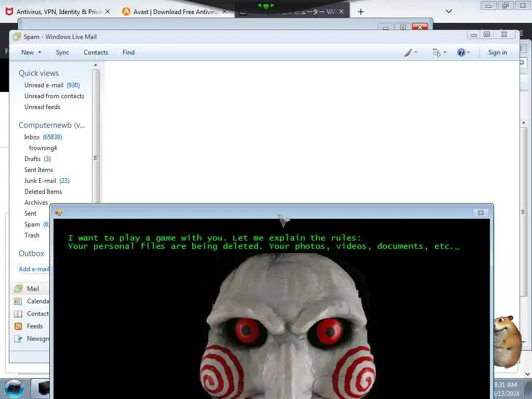Click the browser page scrollbar up arrow
Screen dimensions: 532x399
(524, 123)
